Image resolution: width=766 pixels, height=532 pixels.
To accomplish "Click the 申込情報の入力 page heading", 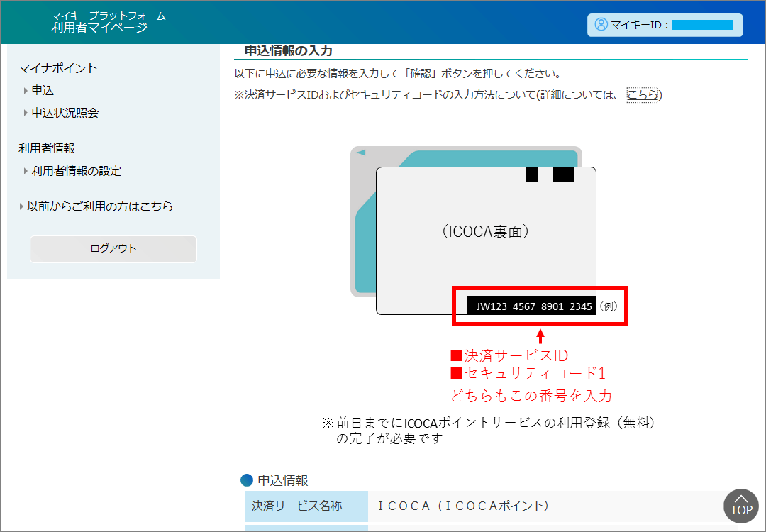I will pos(288,51).
